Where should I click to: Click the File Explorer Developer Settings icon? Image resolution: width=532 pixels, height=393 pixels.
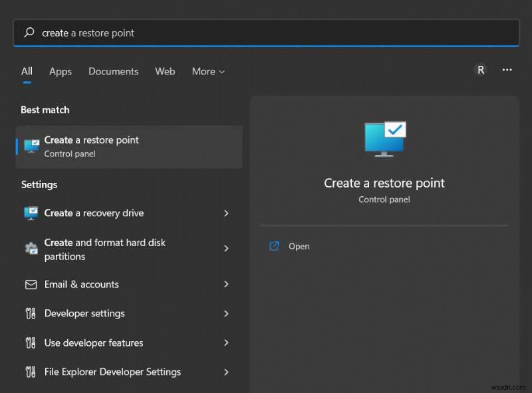coord(31,372)
